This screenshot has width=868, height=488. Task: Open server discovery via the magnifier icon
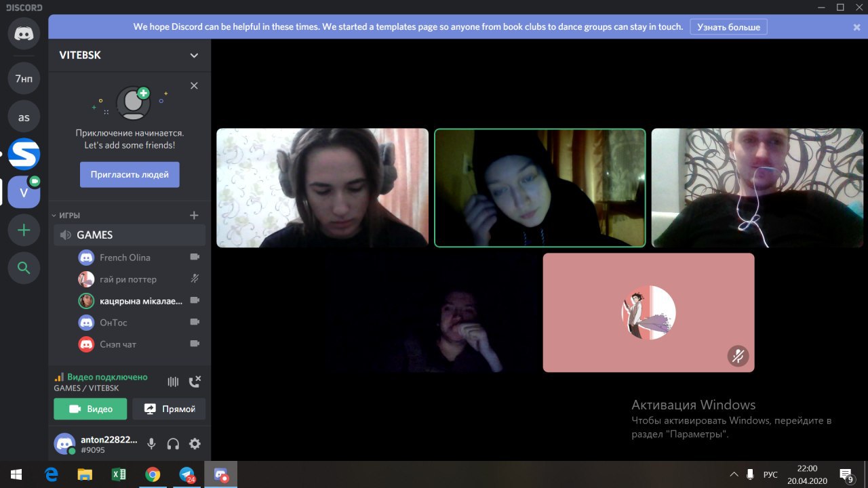[x=24, y=268]
